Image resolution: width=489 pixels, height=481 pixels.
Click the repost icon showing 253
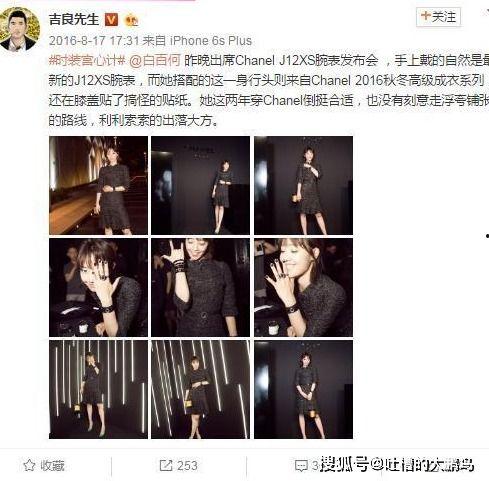[x=166, y=465]
